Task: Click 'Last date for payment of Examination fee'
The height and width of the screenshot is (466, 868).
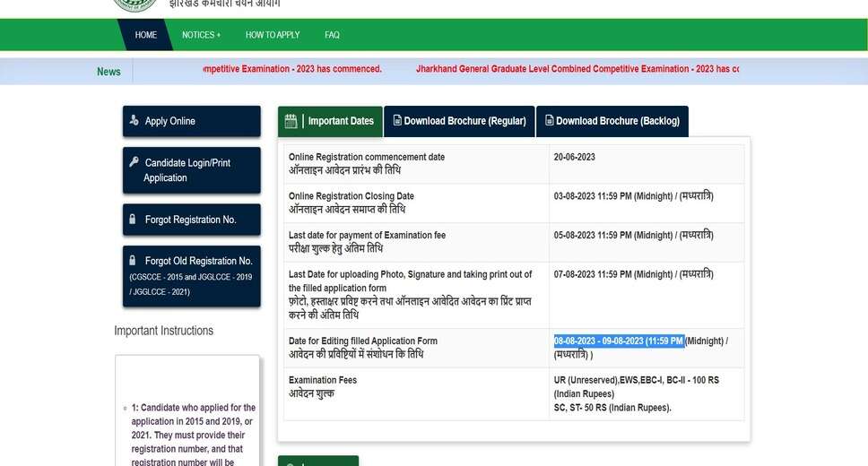Action: (367, 235)
